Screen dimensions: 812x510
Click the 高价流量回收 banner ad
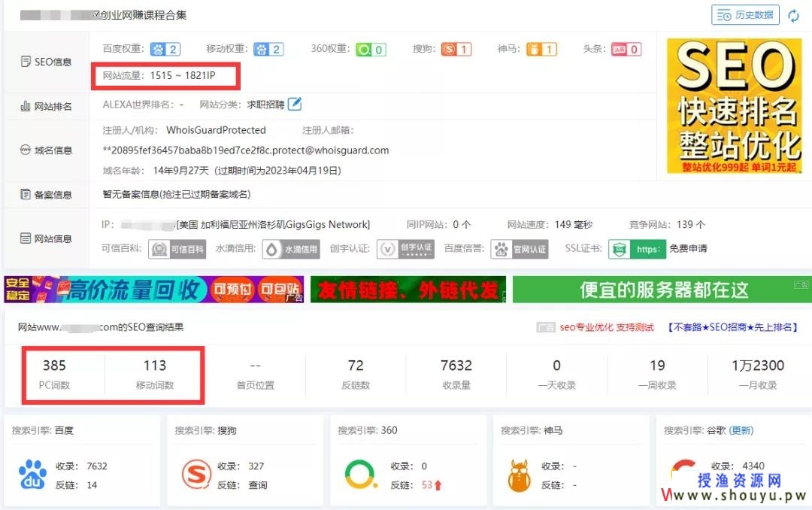click(x=153, y=290)
